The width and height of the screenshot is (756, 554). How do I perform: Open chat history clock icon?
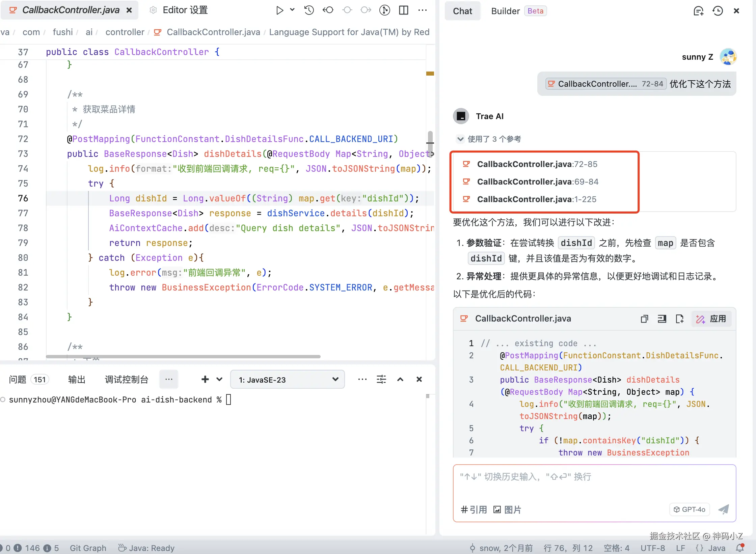coord(718,11)
